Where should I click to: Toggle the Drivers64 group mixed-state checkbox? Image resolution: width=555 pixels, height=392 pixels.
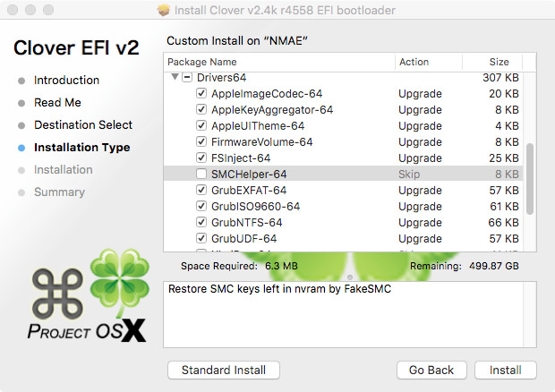coord(187,77)
